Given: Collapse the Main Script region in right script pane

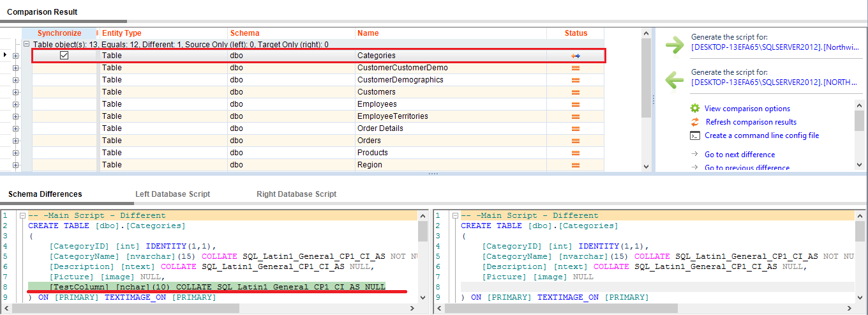Looking at the screenshot, I should click(x=455, y=216).
